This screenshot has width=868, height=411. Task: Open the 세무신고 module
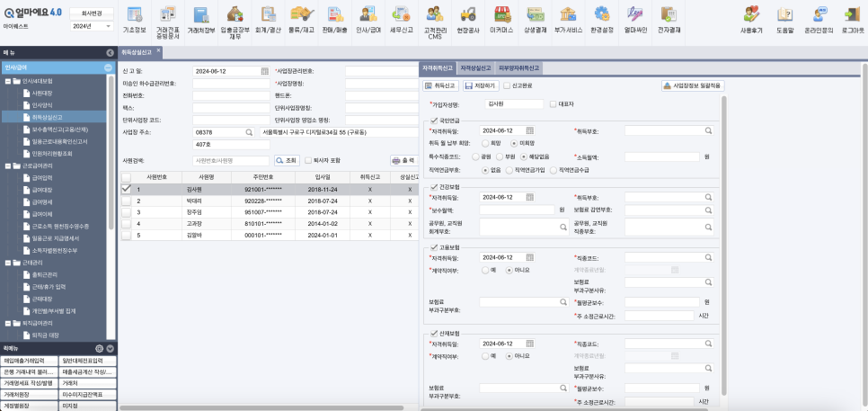point(402,21)
